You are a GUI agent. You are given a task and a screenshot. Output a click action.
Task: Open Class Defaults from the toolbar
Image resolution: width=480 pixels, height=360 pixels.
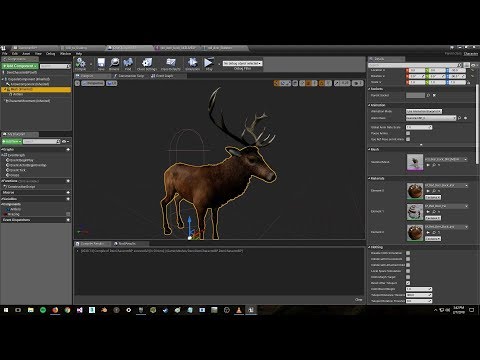tap(171, 64)
